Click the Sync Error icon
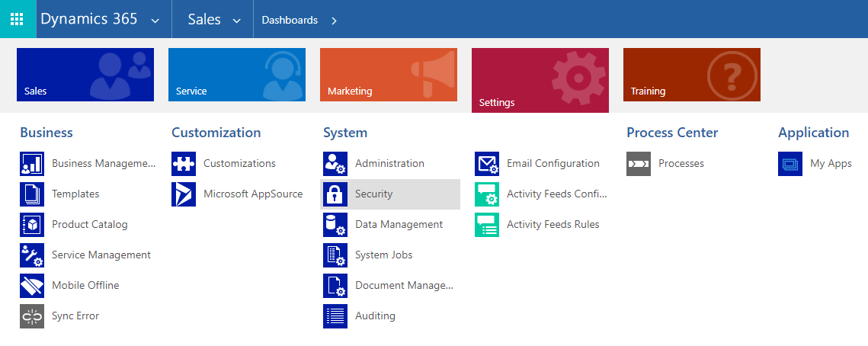This screenshot has width=868, height=346. coord(32,316)
